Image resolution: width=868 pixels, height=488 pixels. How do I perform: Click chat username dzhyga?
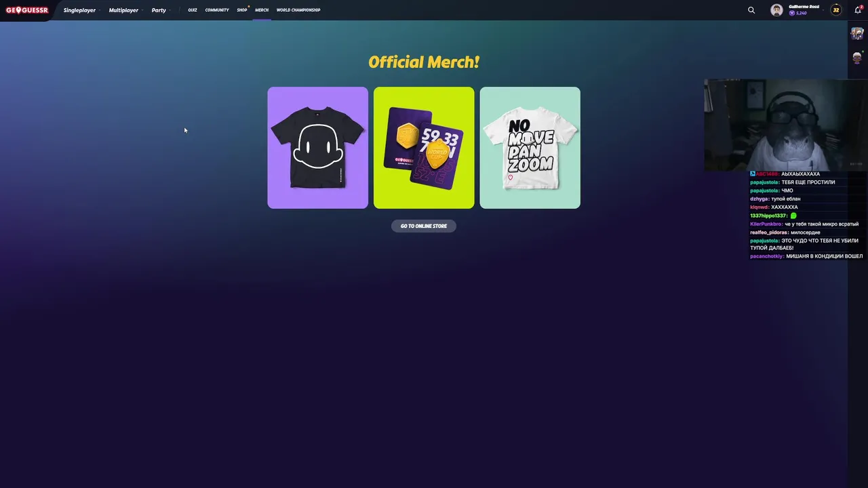(759, 199)
